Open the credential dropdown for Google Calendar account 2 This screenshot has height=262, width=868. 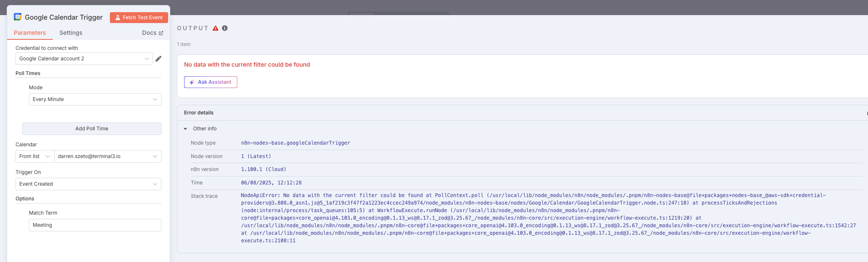(x=84, y=59)
